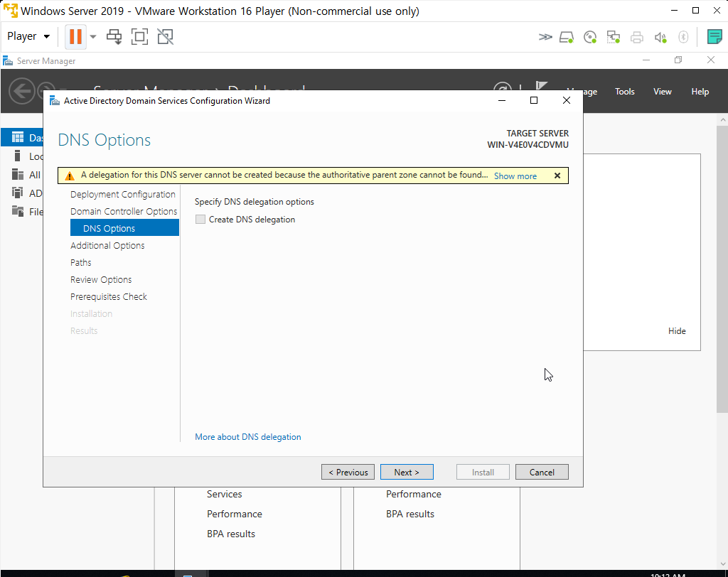Click the VMware Workstation title bar logo
This screenshot has height=577, width=728.
coord(10,11)
